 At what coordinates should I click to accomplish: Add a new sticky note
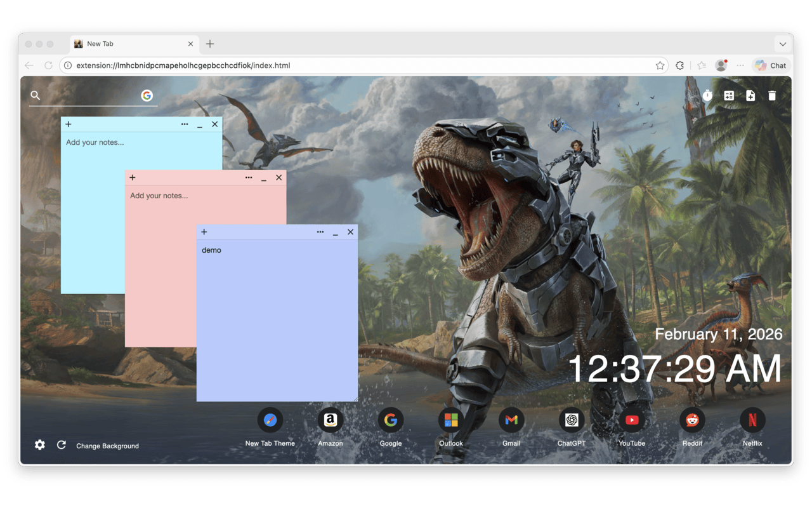(x=750, y=95)
